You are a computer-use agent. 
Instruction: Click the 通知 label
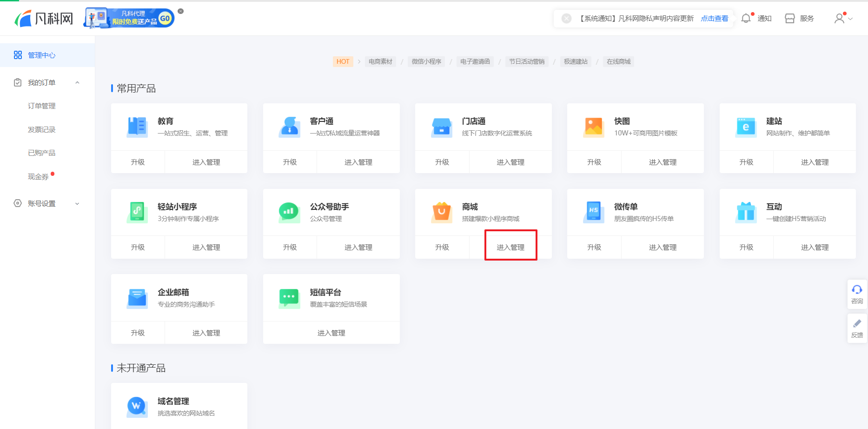(764, 19)
